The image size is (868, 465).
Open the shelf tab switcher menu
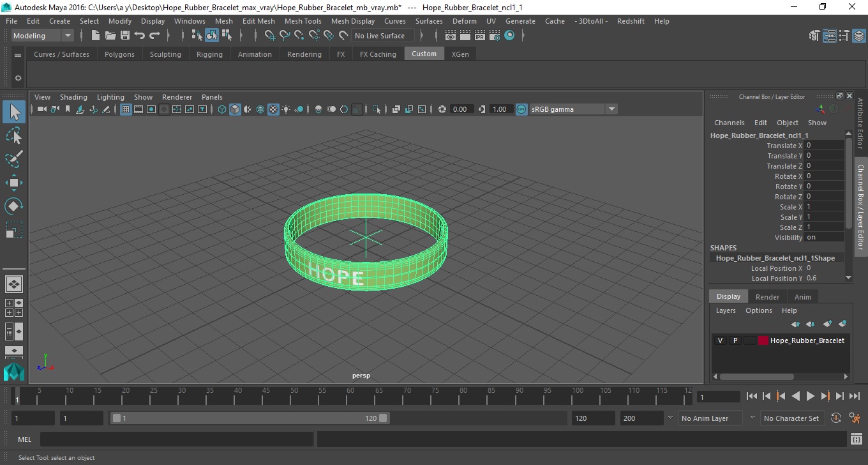pyautogui.click(x=18, y=55)
